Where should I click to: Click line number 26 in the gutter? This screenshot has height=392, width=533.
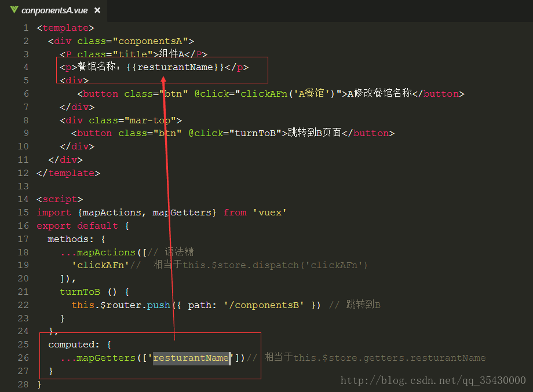click(x=23, y=358)
